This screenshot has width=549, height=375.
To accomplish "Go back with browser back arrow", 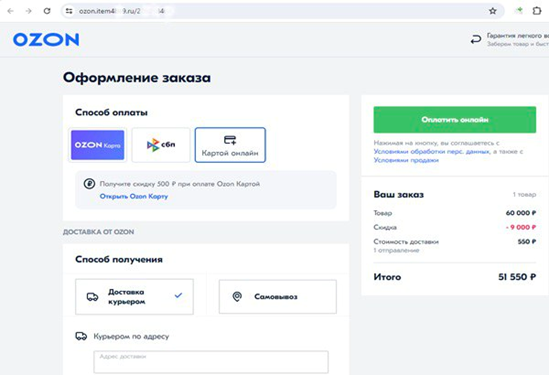I will [11, 11].
